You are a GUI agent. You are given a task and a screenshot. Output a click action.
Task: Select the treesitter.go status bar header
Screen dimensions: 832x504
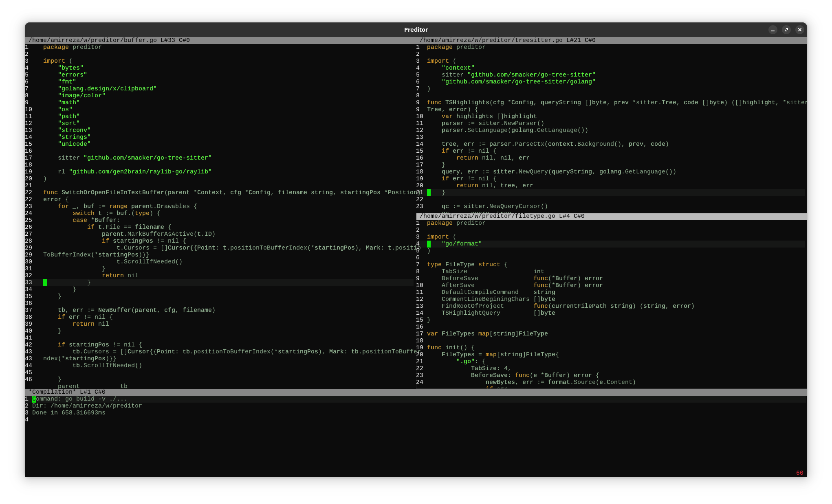507,40
